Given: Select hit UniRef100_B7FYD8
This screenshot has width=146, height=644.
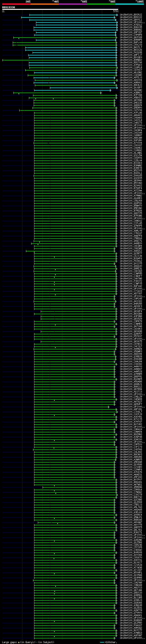Looking at the screenshot, I should click(131, 95).
